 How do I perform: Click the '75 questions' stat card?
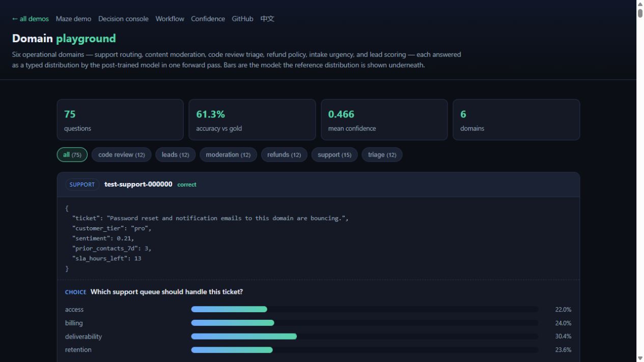[x=120, y=119]
